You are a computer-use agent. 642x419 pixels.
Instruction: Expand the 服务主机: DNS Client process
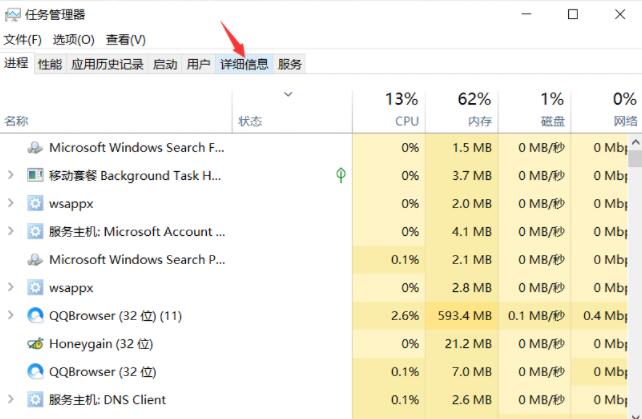[10, 400]
